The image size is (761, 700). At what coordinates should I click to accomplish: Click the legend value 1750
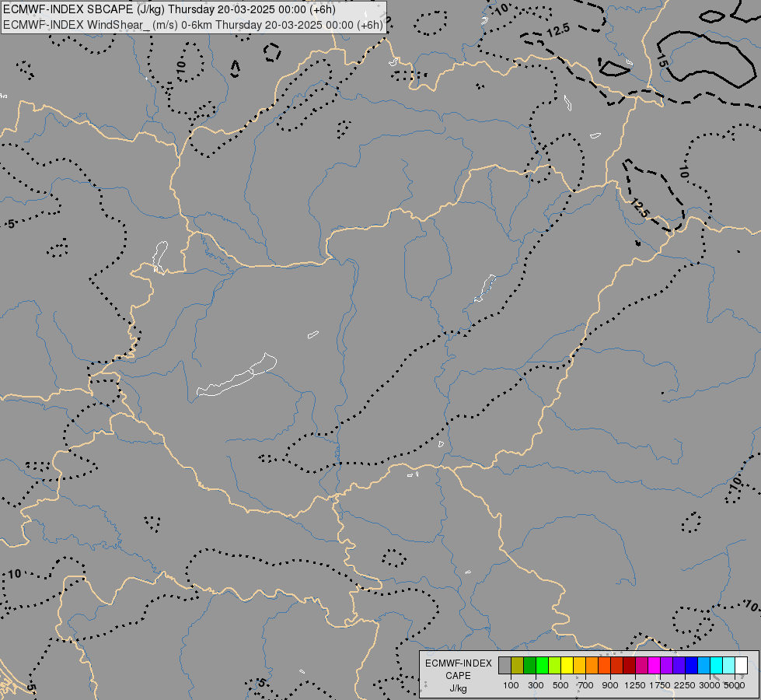660,685
